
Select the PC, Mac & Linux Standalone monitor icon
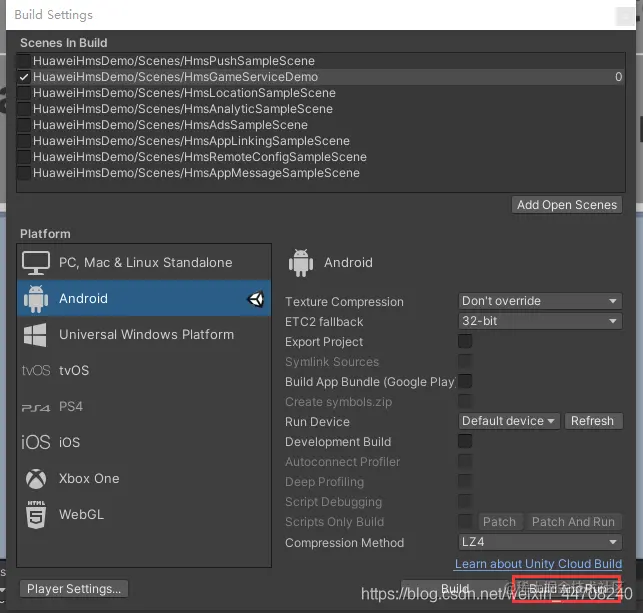[x=36, y=263]
